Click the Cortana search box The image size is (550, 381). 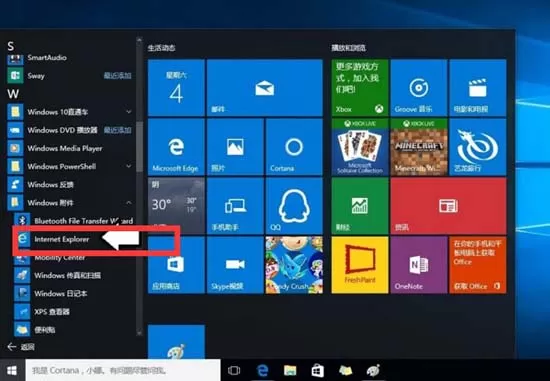(x=123, y=370)
